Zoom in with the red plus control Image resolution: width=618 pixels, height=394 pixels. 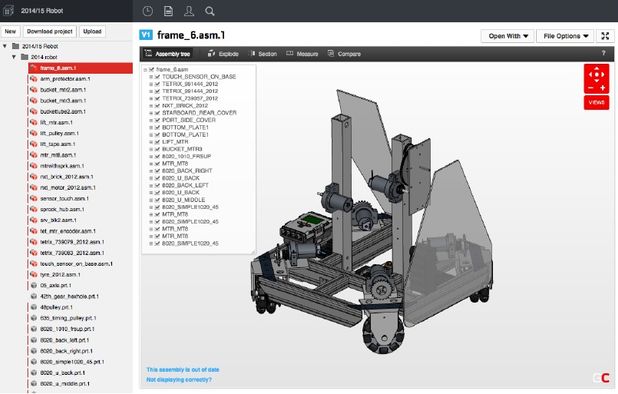pyautogui.click(x=603, y=88)
